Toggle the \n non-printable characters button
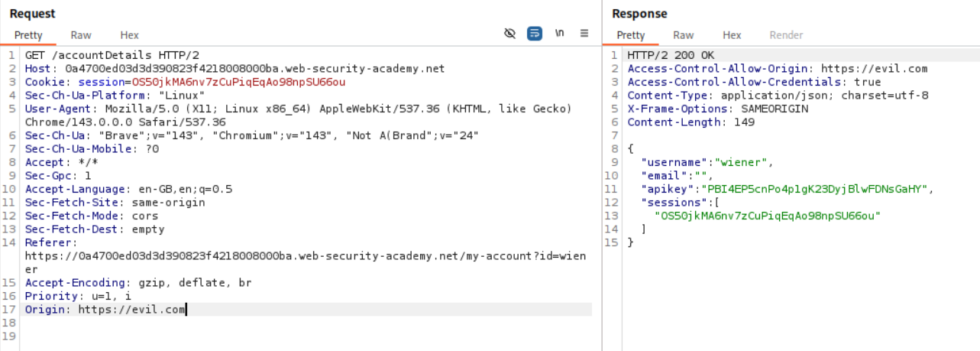This screenshot has height=351, width=980. coord(559,34)
